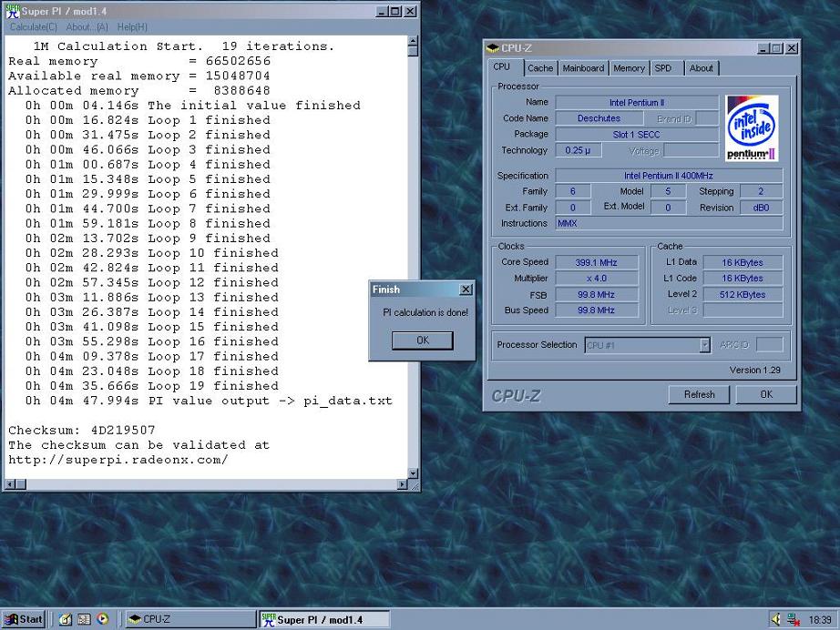The image size is (840, 630).
Task: Expand the Processor Selection dropdown
Action: click(705, 345)
